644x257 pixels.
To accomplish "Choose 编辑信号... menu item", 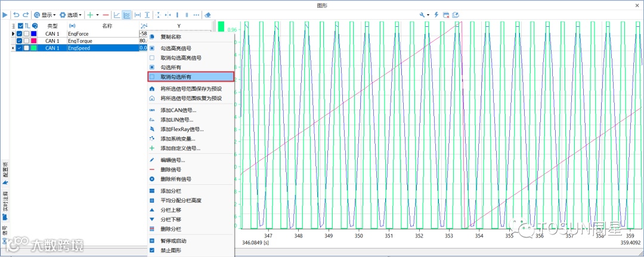I will [x=191, y=160].
